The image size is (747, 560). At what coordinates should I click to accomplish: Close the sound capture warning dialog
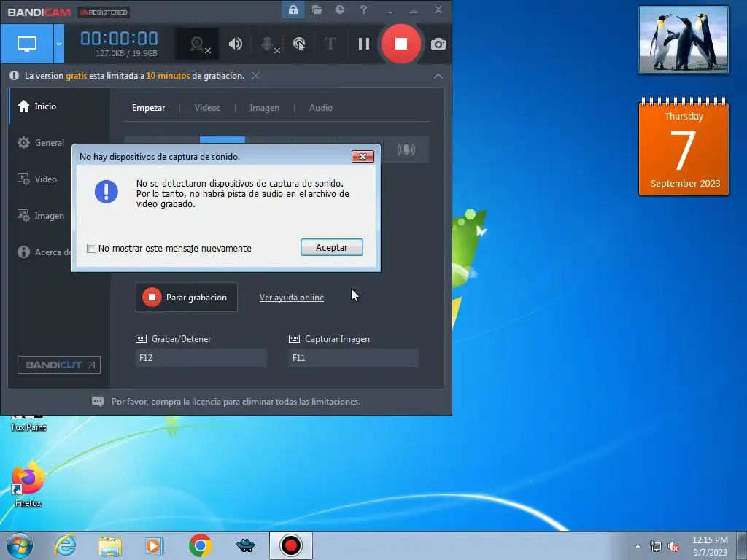click(363, 156)
